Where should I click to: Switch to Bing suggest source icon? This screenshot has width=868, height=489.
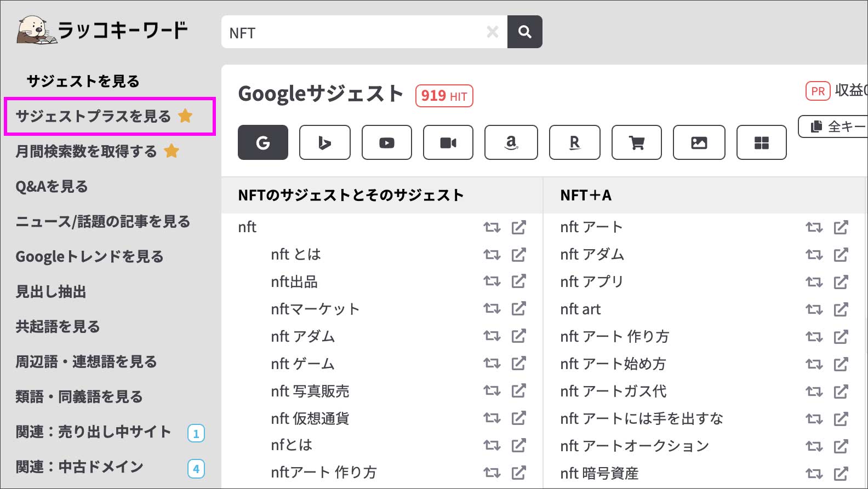coord(324,142)
